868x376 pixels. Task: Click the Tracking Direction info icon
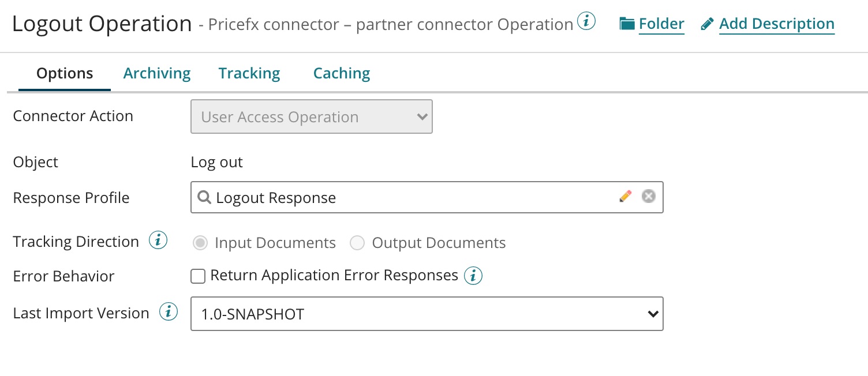click(x=158, y=240)
